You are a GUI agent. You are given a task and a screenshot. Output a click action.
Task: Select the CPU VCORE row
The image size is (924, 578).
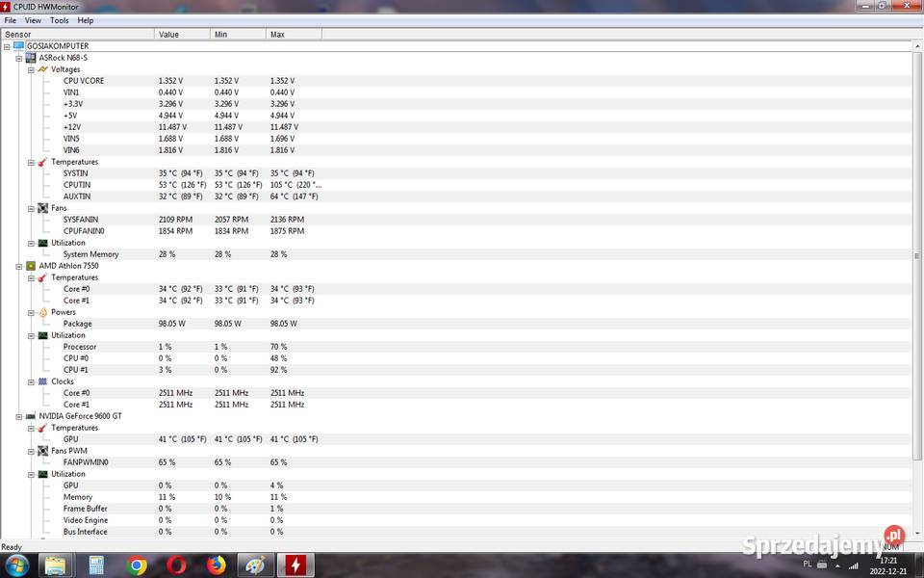coord(457,81)
